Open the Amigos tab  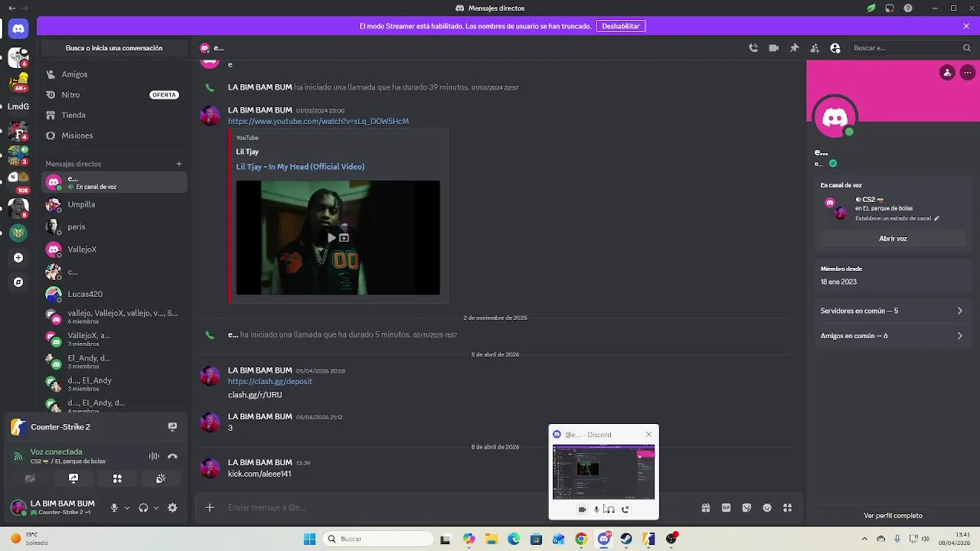[x=115, y=74]
